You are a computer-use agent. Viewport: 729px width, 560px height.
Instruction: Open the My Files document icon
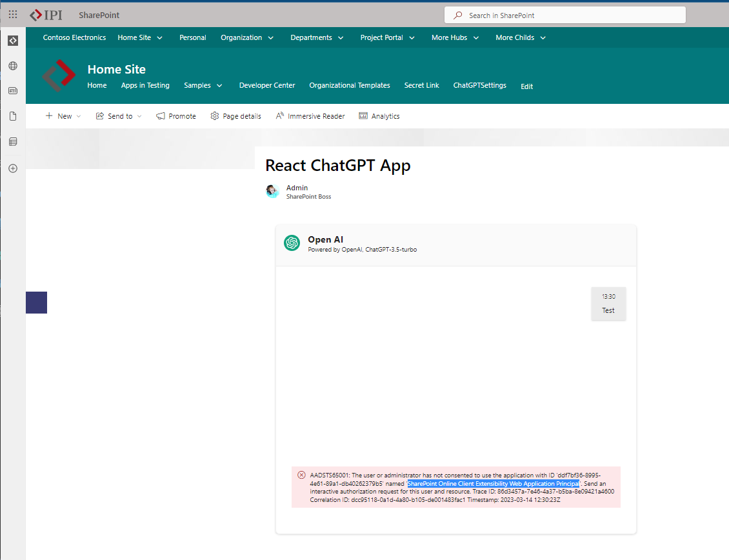[x=13, y=116]
